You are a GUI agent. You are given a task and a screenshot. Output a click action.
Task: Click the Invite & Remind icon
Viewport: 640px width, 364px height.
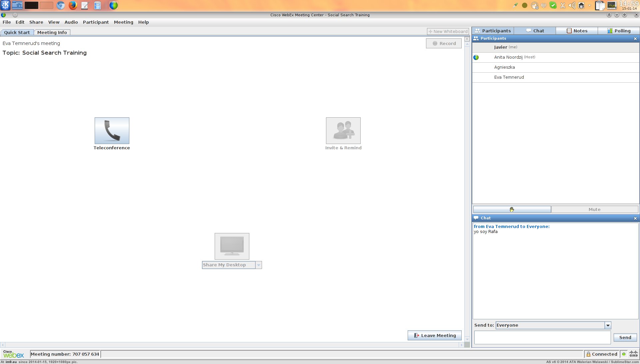[x=343, y=131]
